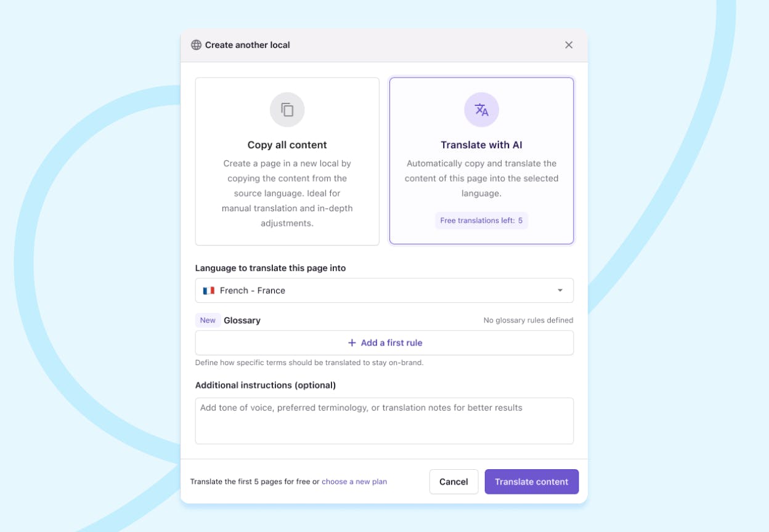Open the choose a new plan link
Screen dimensions: 769x532
[x=354, y=482]
